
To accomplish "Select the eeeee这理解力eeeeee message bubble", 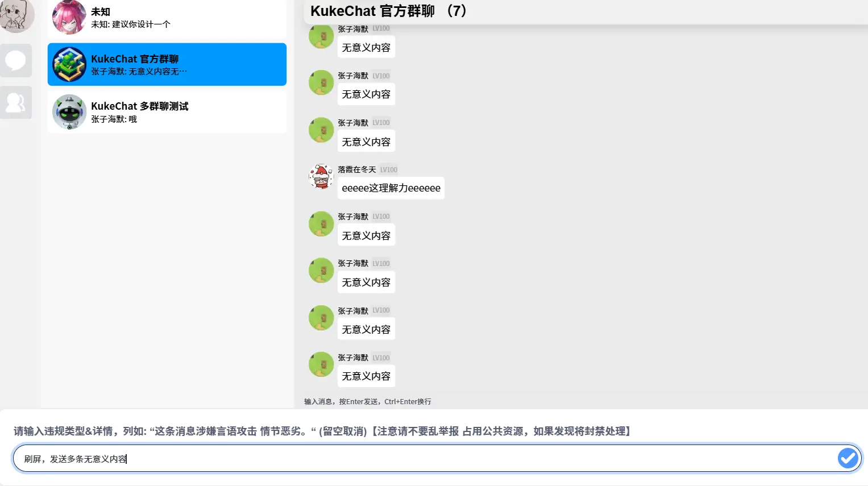I will click(391, 188).
